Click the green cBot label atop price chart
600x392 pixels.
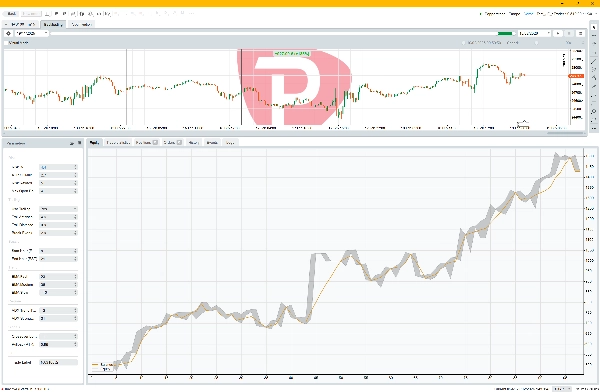pyautogui.click(x=292, y=54)
